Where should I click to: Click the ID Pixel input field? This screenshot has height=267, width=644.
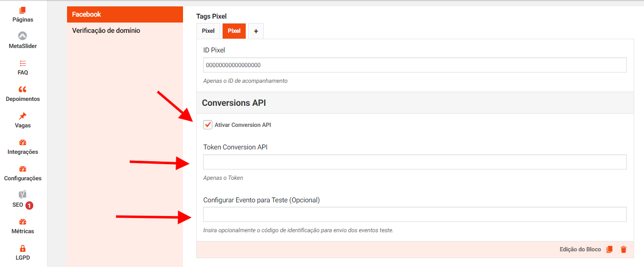click(x=414, y=65)
